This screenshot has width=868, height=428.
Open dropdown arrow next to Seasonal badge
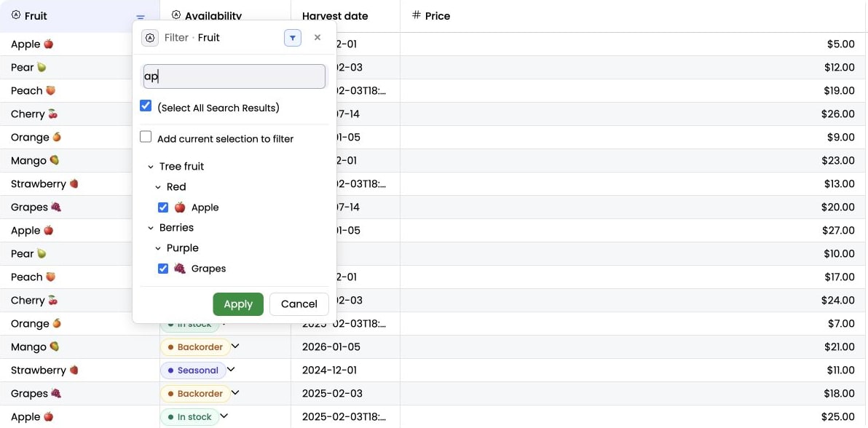pyautogui.click(x=232, y=369)
